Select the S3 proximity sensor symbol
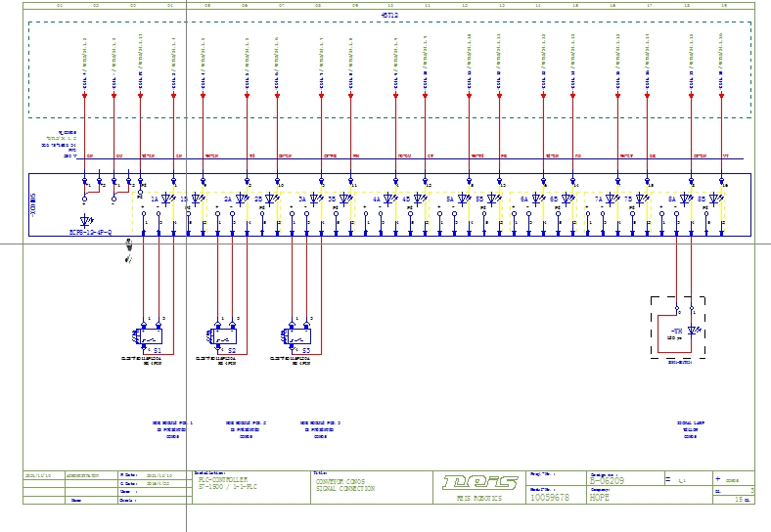The width and height of the screenshot is (771, 532). click(x=296, y=336)
